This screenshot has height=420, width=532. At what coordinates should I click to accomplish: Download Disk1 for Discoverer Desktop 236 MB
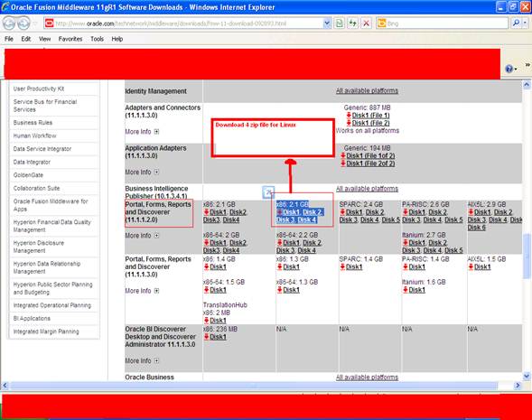pos(219,337)
